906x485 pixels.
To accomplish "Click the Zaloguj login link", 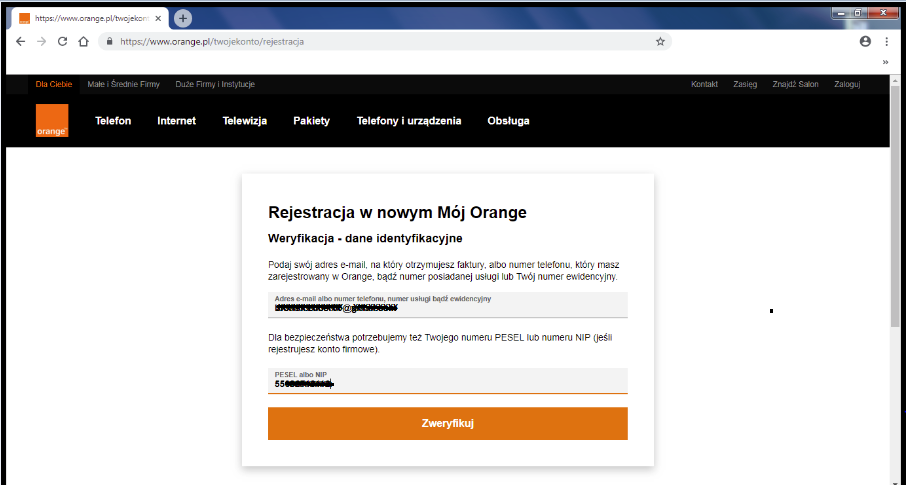I will (x=847, y=84).
